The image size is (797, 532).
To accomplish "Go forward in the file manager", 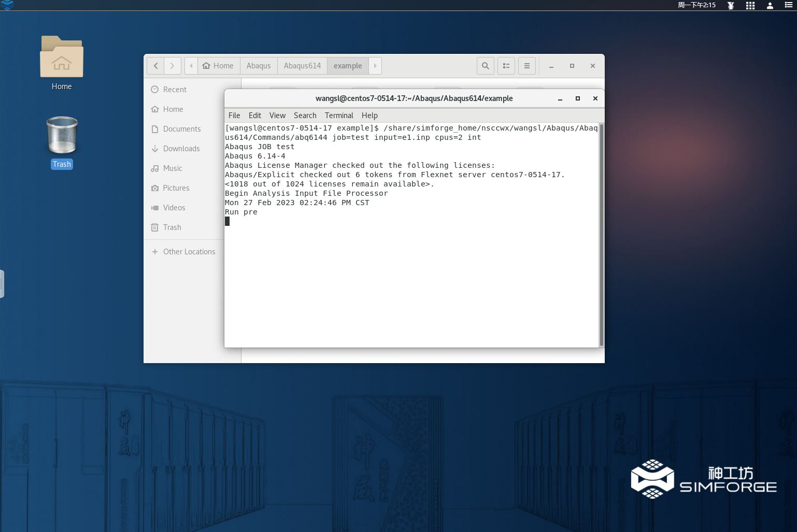I will click(173, 66).
